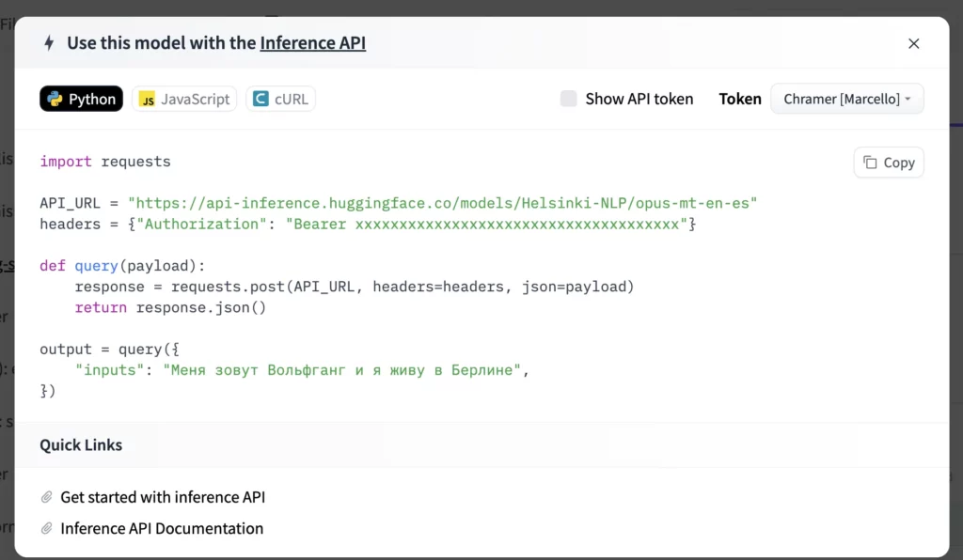Switch to the JavaScript tab

point(184,99)
